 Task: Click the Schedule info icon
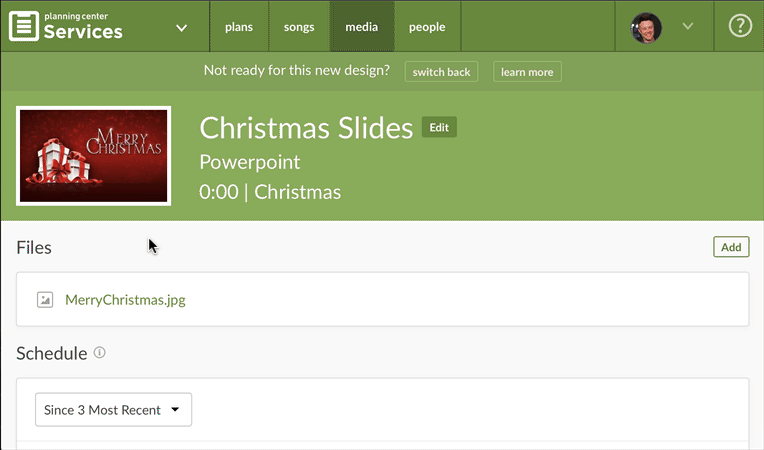click(x=99, y=352)
